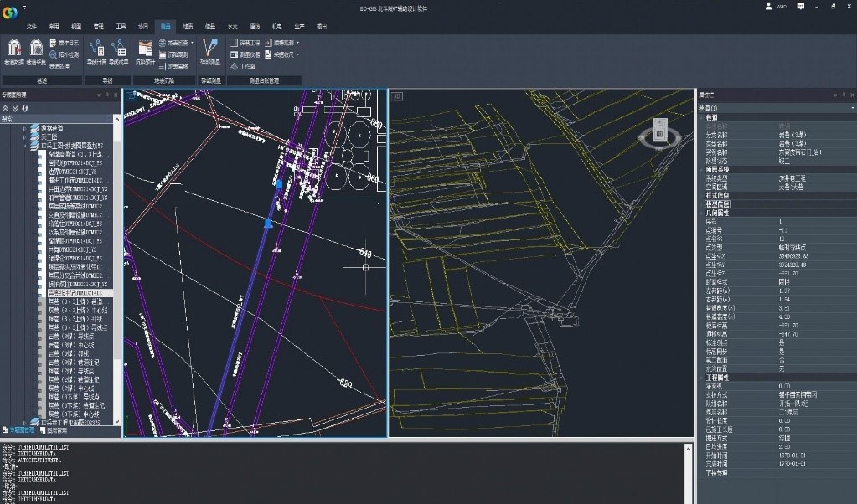
Task: Open the 地表设置 dropdown
Action: coord(176,42)
